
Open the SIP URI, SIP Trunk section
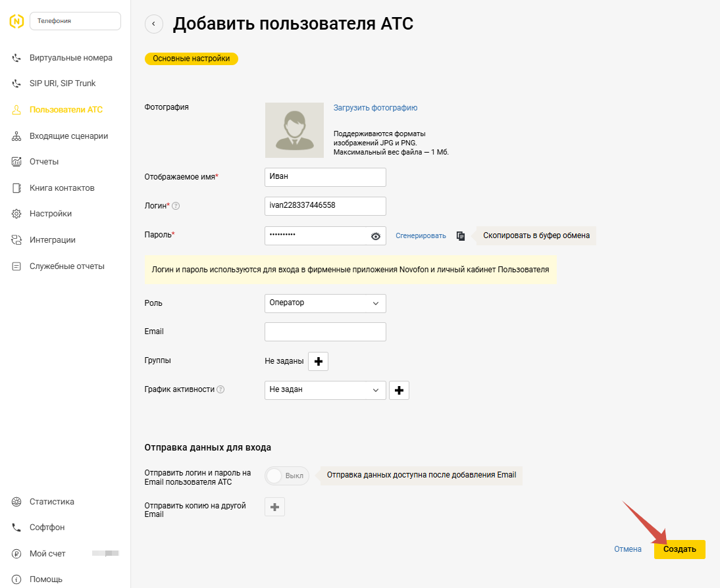(62, 83)
